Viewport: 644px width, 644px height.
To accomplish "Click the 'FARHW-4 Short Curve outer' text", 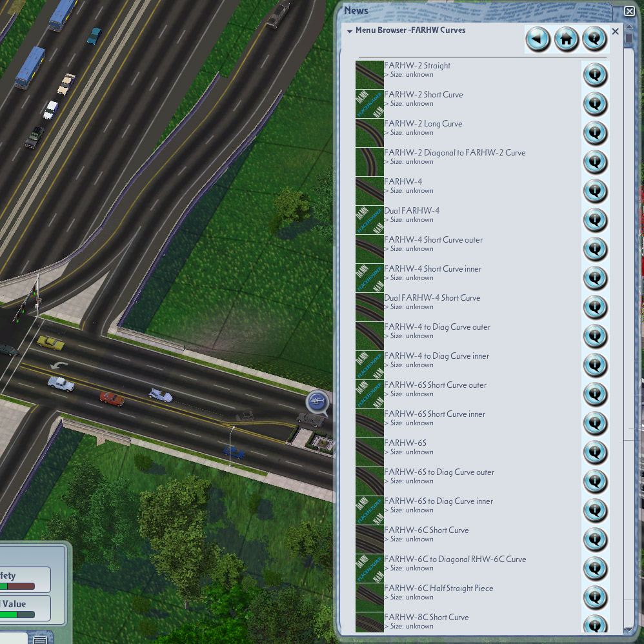I will pos(433,240).
